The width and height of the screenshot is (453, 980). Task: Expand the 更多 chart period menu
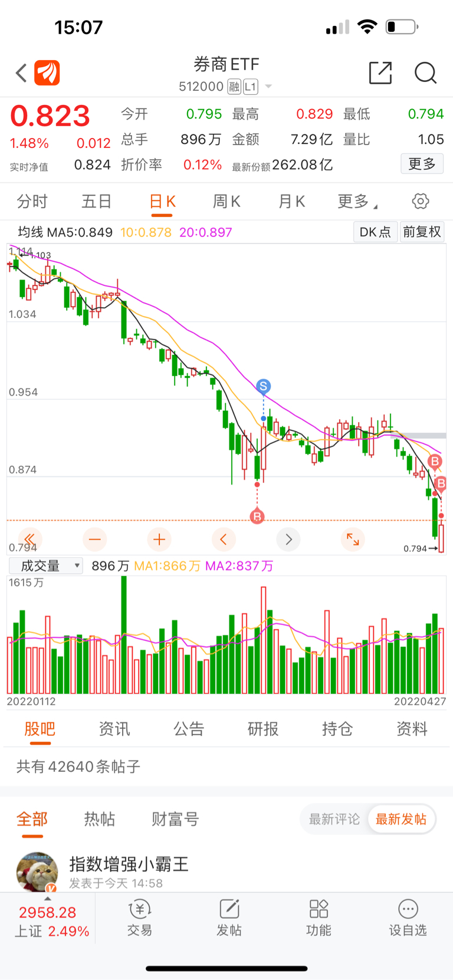click(357, 202)
